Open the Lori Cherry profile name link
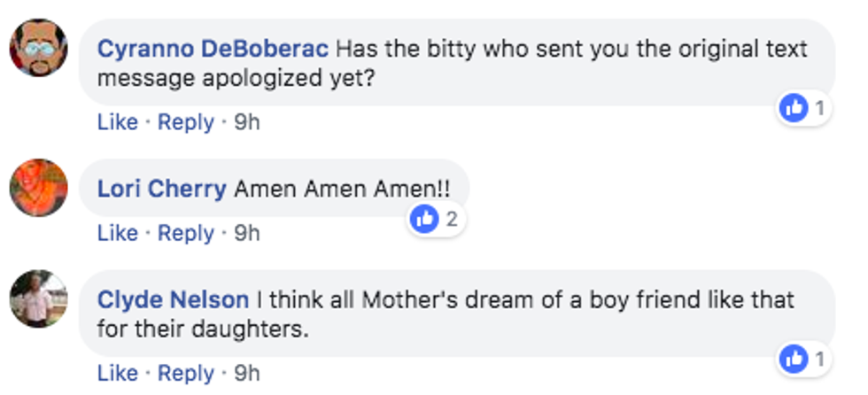This screenshot has height=395, width=868. [161, 189]
